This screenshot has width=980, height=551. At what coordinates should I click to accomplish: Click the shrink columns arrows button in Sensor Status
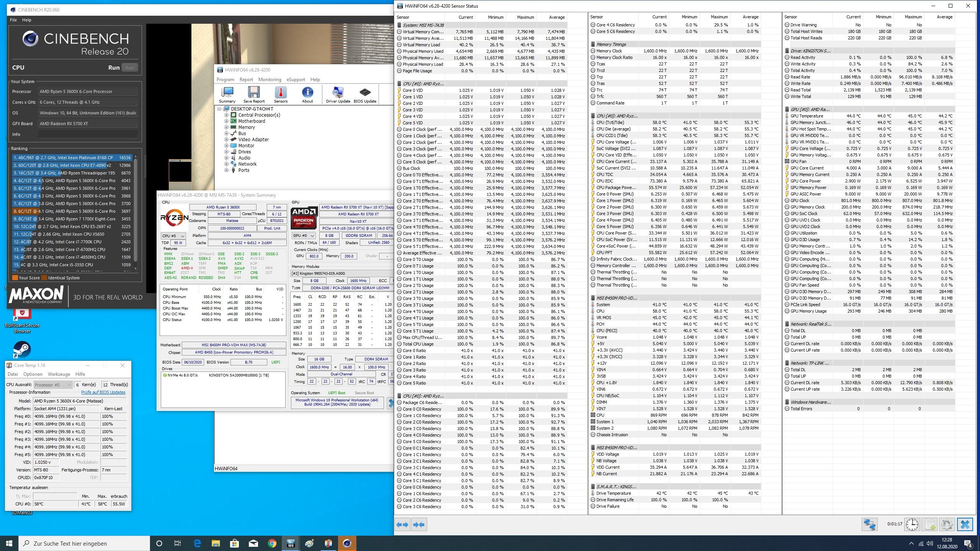(x=419, y=525)
